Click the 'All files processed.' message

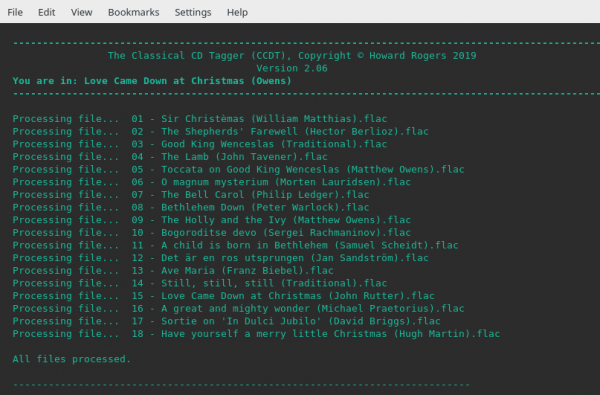tap(72, 359)
